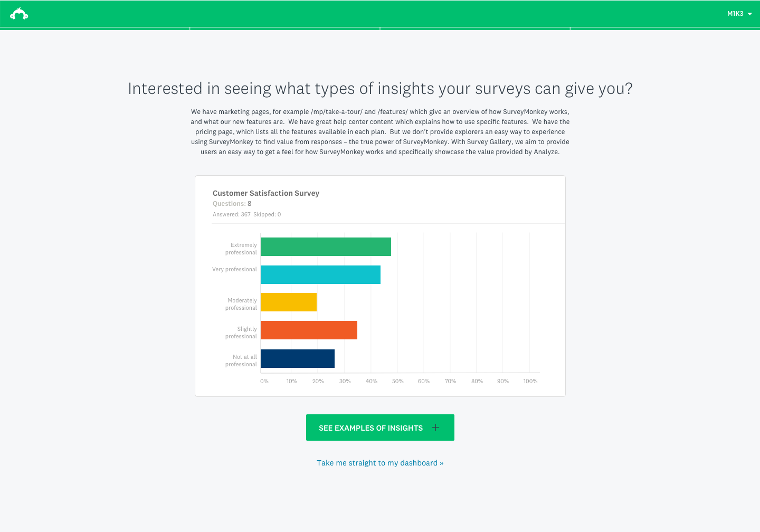Click the navy Not at all professional bar

click(298, 358)
